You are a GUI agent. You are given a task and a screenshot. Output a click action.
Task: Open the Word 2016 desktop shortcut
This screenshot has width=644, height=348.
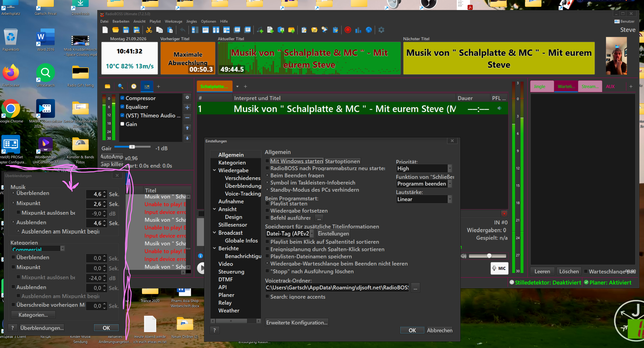tap(45, 37)
